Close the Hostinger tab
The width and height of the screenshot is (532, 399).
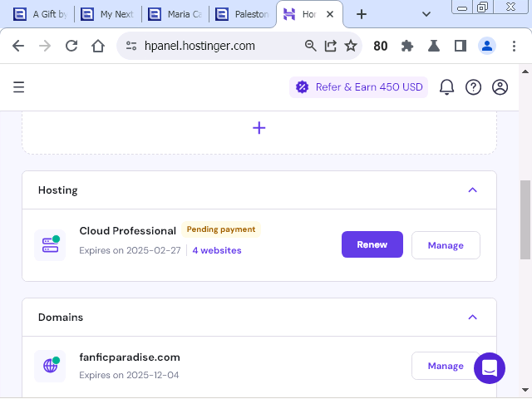pyautogui.click(x=330, y=14)
